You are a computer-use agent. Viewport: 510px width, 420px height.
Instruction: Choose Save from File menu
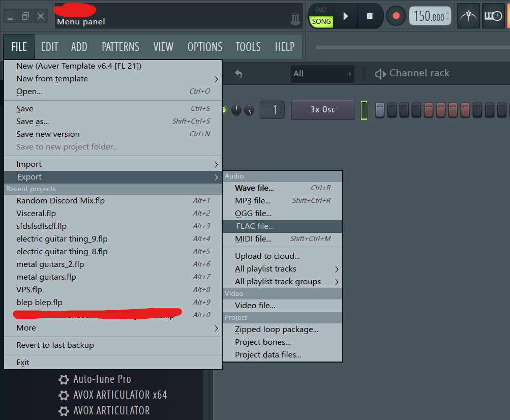113,109
